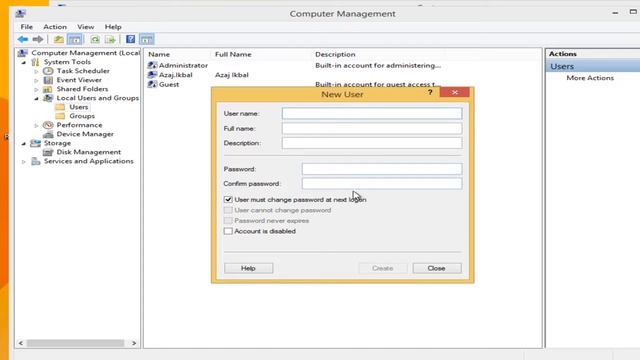Click the Full Name column header
Image resolution: width=640 pixels, height=360 pixels.
pos(233,54)
